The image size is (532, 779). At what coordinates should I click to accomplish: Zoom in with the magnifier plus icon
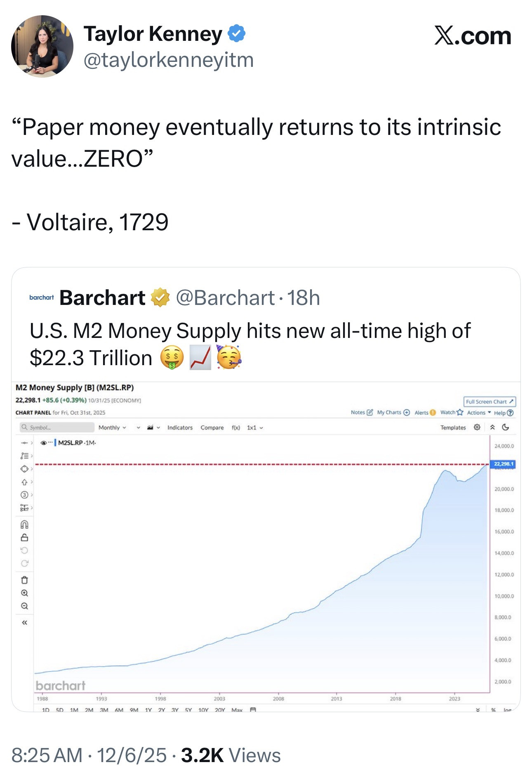pyautogui.click(x=24, y=593)
